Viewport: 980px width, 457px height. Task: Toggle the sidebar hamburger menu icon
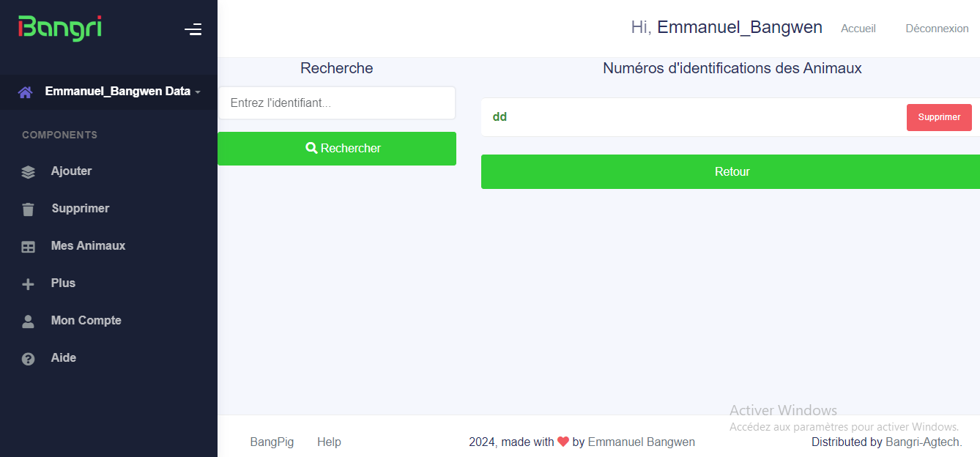click(x=193, y=29)
